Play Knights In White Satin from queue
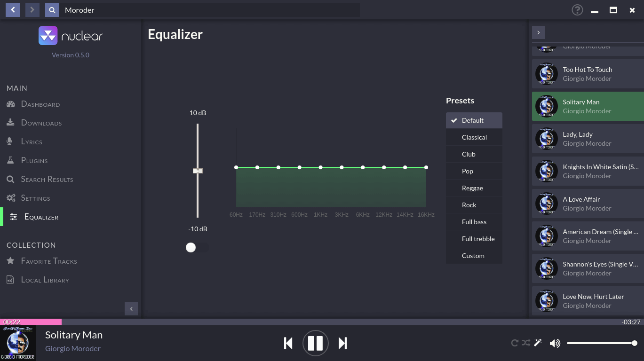Viewport: 644px width, 361px height. (588, 171)
